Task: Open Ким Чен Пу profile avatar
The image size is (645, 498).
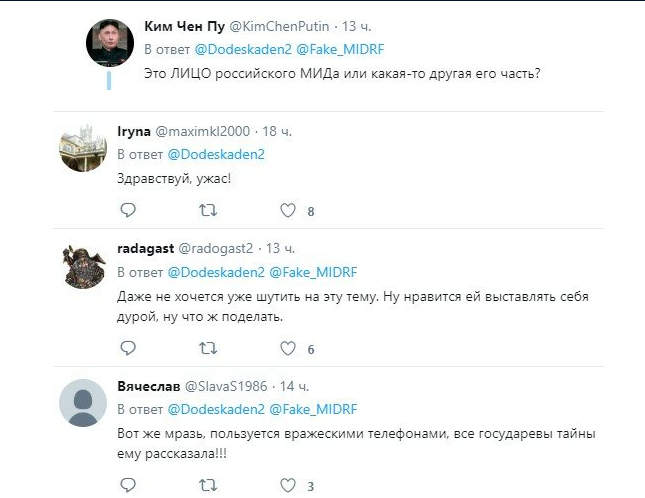Action: [x=110, y=43]
